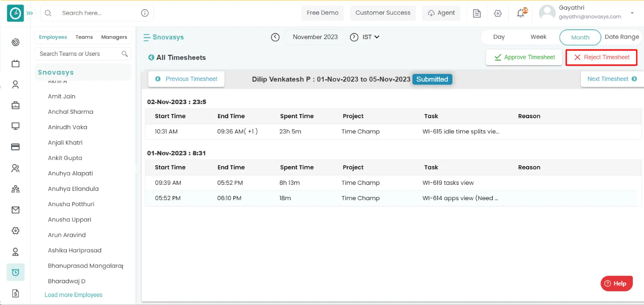Image resolution: width=644 pixels, height=305 pixels.
Task: Select the Month view
Action: [x=580, y=37]
